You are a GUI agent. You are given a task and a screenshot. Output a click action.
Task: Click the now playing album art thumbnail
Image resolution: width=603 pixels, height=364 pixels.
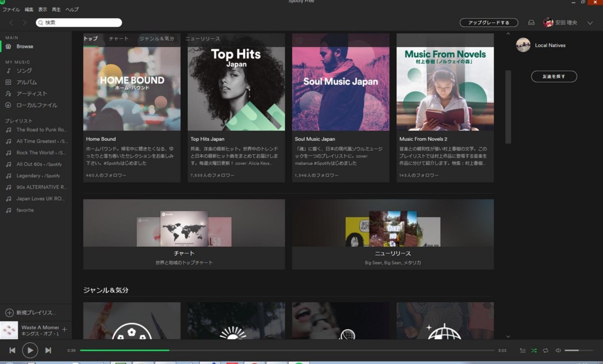point(9,330)
